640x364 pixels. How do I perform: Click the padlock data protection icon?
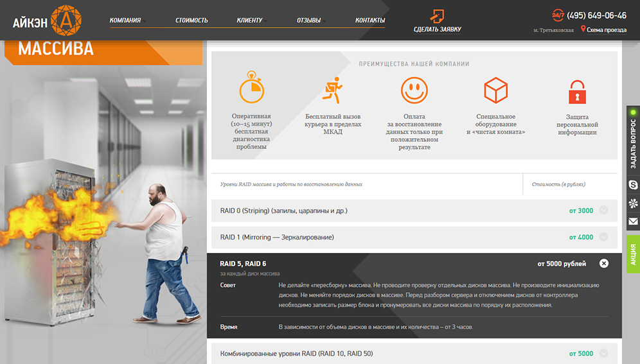[577, 92]
